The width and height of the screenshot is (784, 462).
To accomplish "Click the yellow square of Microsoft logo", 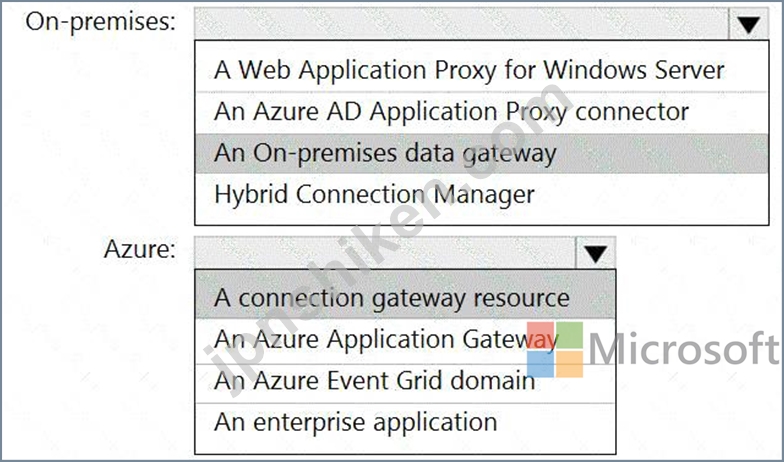I will [x=570, y=364].
